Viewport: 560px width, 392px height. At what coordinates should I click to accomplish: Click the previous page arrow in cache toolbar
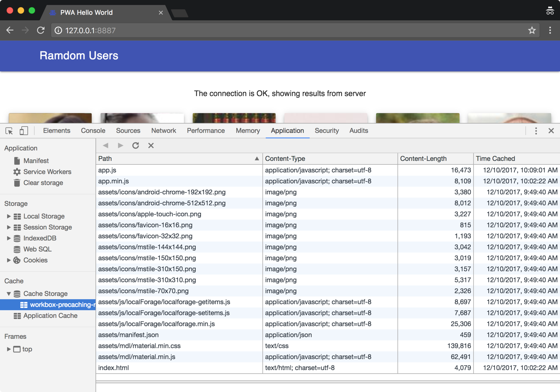click(x=106, y=145)
